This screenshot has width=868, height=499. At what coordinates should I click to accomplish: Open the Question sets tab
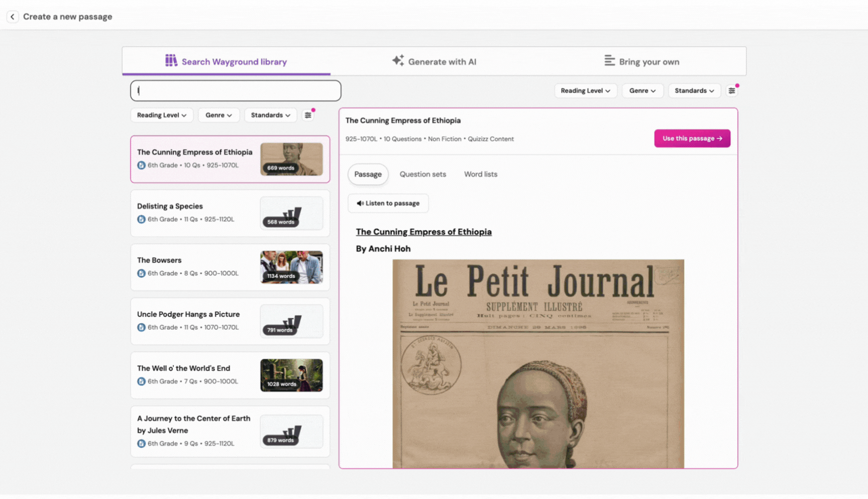click(422, 174)
